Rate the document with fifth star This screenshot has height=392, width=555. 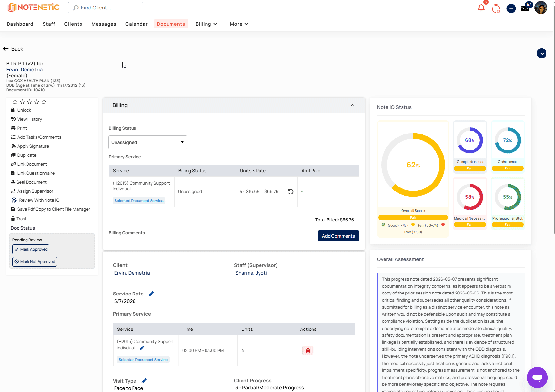(x=44, y=102)
